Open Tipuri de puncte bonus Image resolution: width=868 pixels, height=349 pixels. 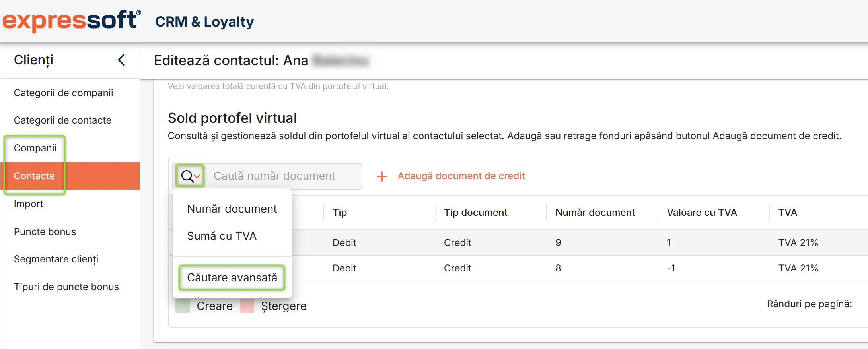click(x=66, y=287)
